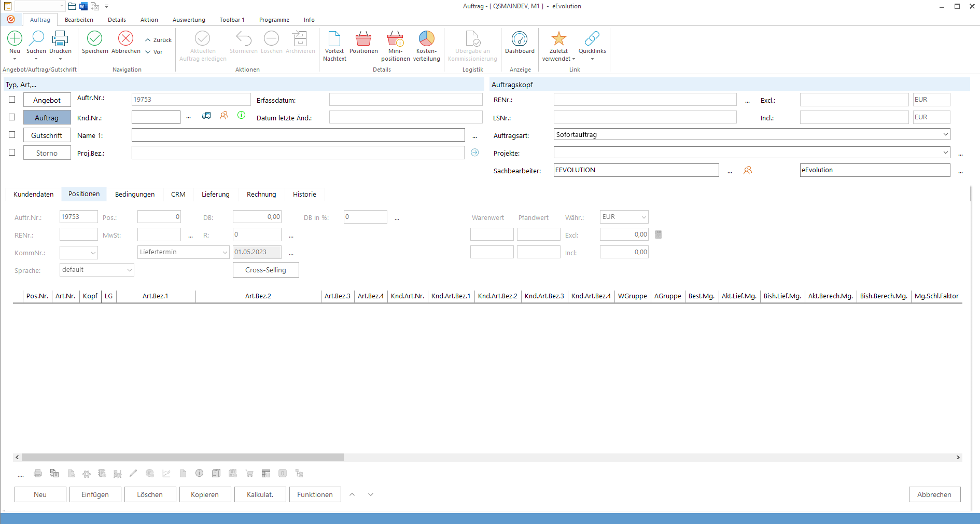The height and width of the screenshot is (524, 980).
Task: Click green info icon beside Knd.Nr.
Action: 242,115
